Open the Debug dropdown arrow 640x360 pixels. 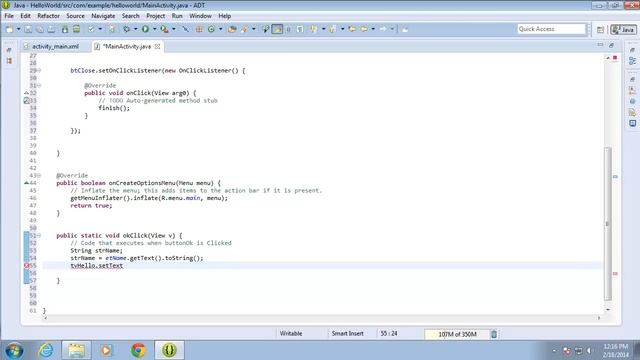135,29
